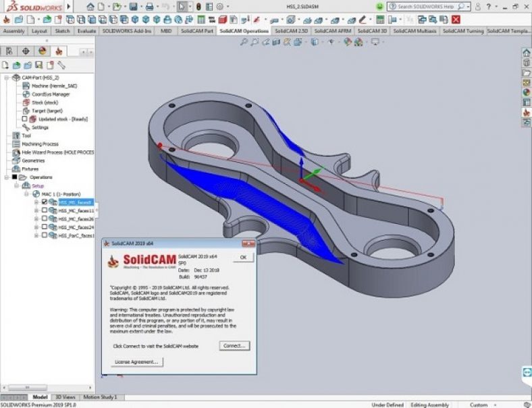Expand the HSS_MC_faces26 operation node

click(x=36, y=219)
